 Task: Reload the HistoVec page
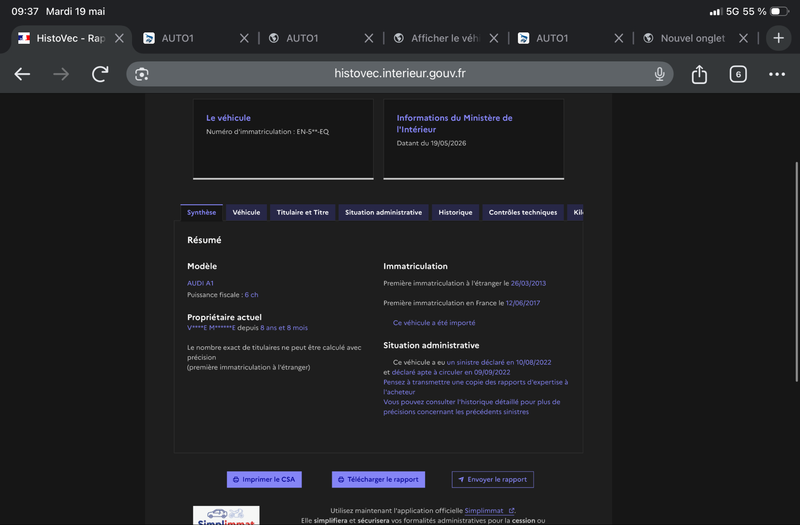click(x=100, y=74)
